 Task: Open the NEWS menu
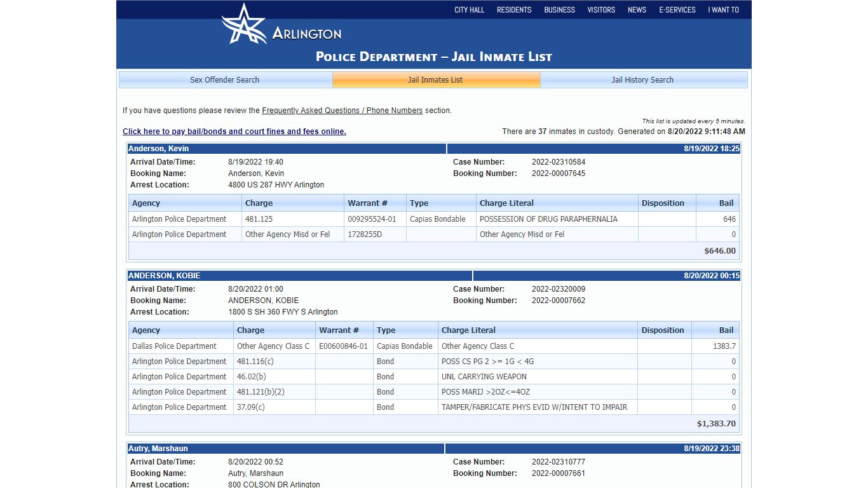pos(637,10)
